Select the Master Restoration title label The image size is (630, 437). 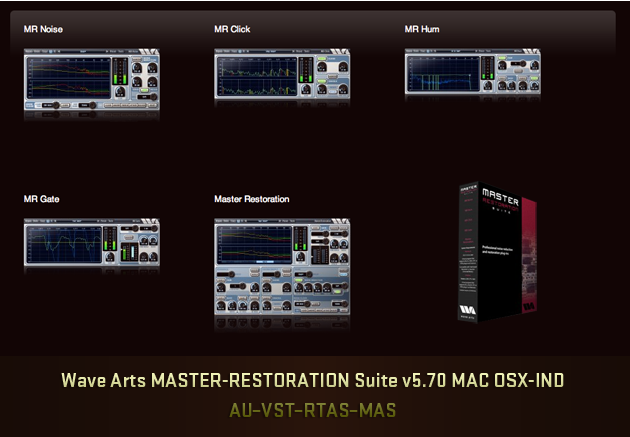pyautogui.click(x=252, y=199)
